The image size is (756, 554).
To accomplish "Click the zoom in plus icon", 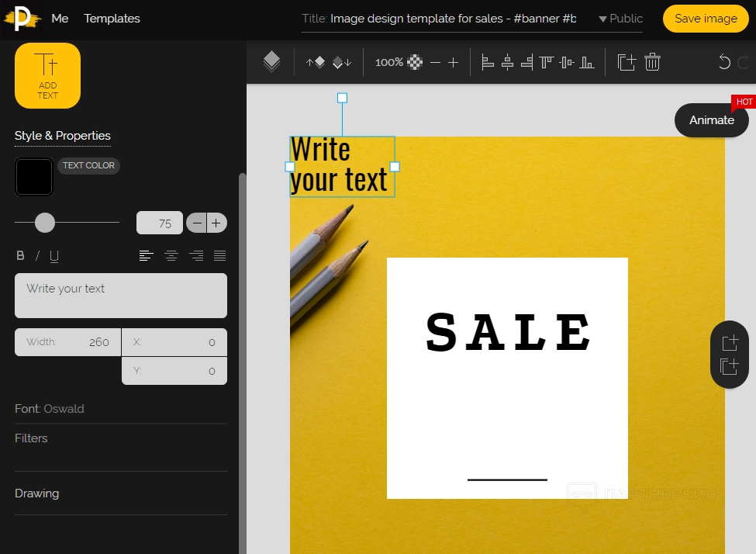I will click(454, 63).
